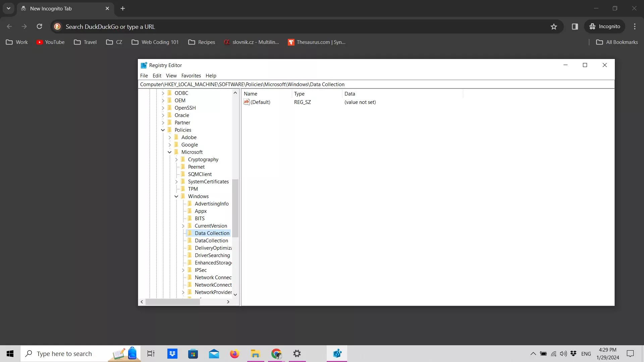This screenshot has height=362, width=644.
Task: Collapse the Policies tree node
Action: 163,130
